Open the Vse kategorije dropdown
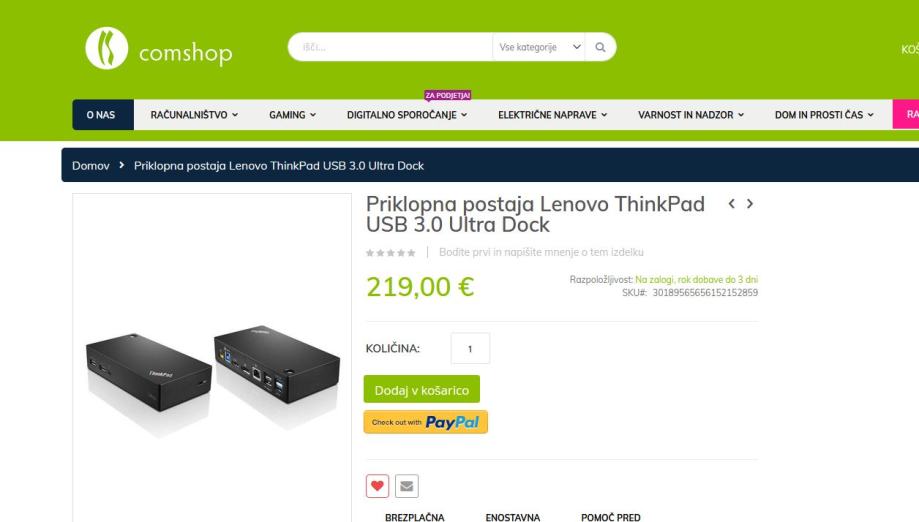The width and height of the screenshot is (919, 522). (539, 47)
